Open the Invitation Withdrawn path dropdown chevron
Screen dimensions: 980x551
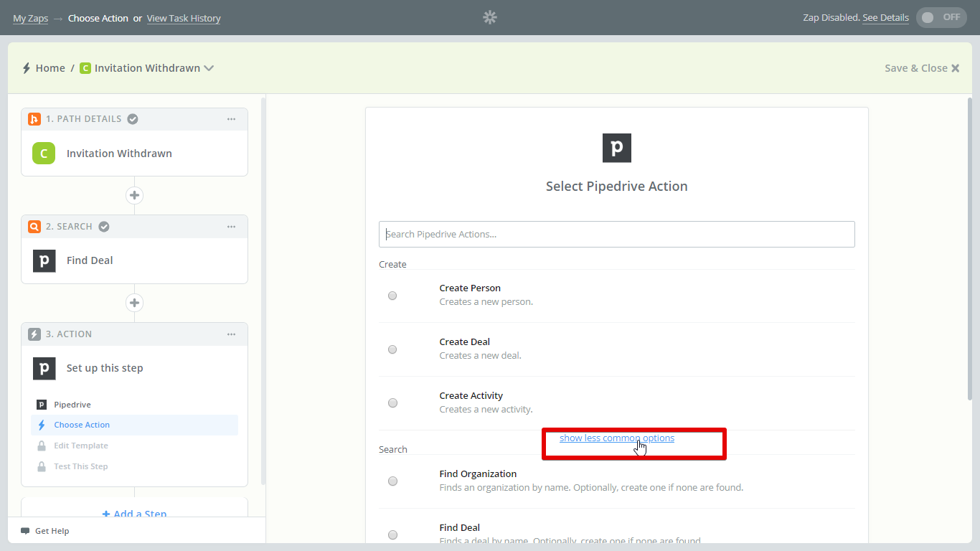click(x=209, y=68)
